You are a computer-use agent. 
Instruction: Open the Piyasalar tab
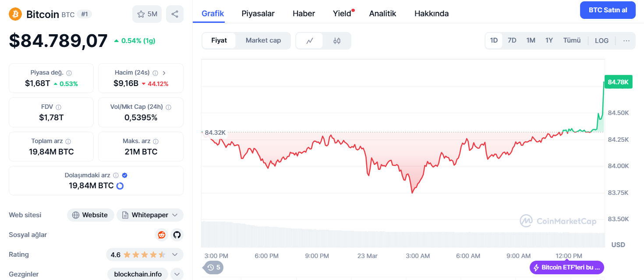[x=258, y=14]
